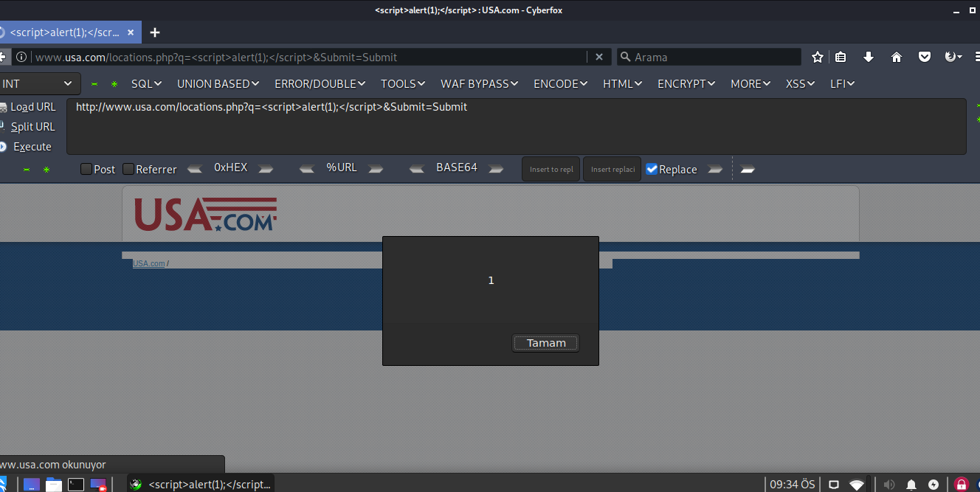Open the HTML dropdown
980x492 pixels.
click(x=623, y=84)
